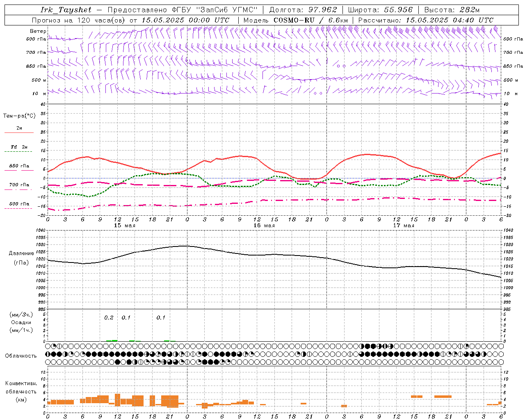Screen dimensions: 525x420
Task: Click the "Ветер" wind panel label
Action: pyautogui.click(x=38, y=31)
